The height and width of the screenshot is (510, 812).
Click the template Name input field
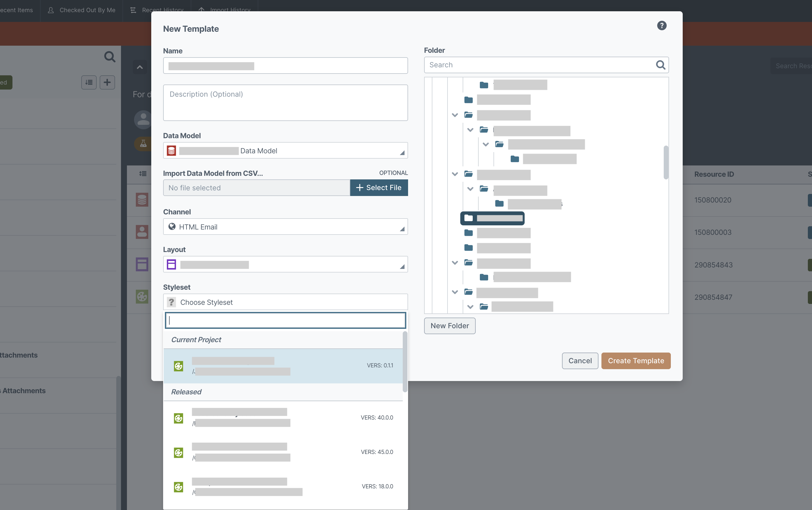(x=285, y=66)
